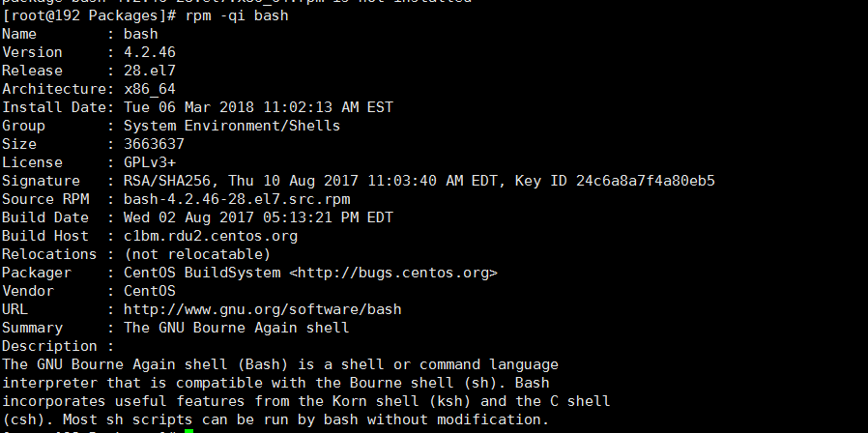Click the bash-4.2.46-28.el7.src.rpm source name
The image size is (868, 433).
pos(237,199)
